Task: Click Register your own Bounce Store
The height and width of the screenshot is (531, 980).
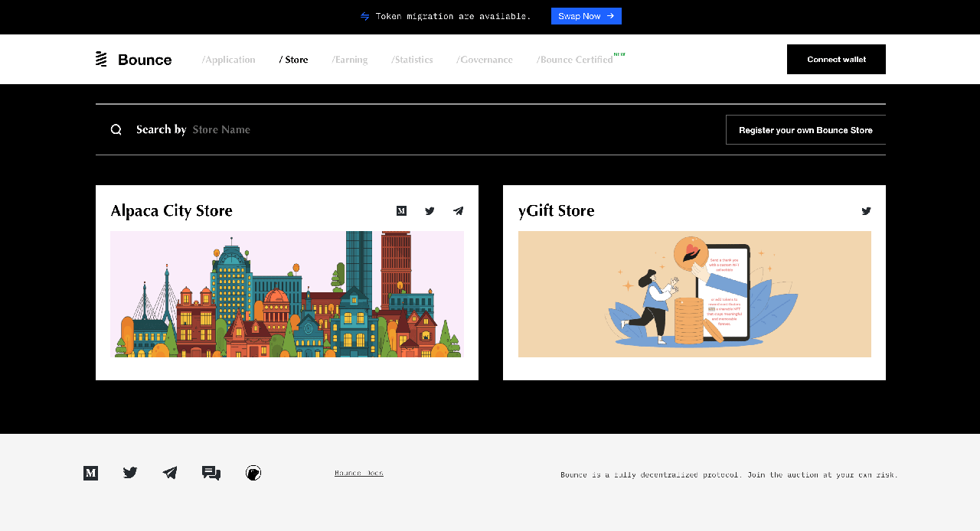Action: (x=805, y=130)
